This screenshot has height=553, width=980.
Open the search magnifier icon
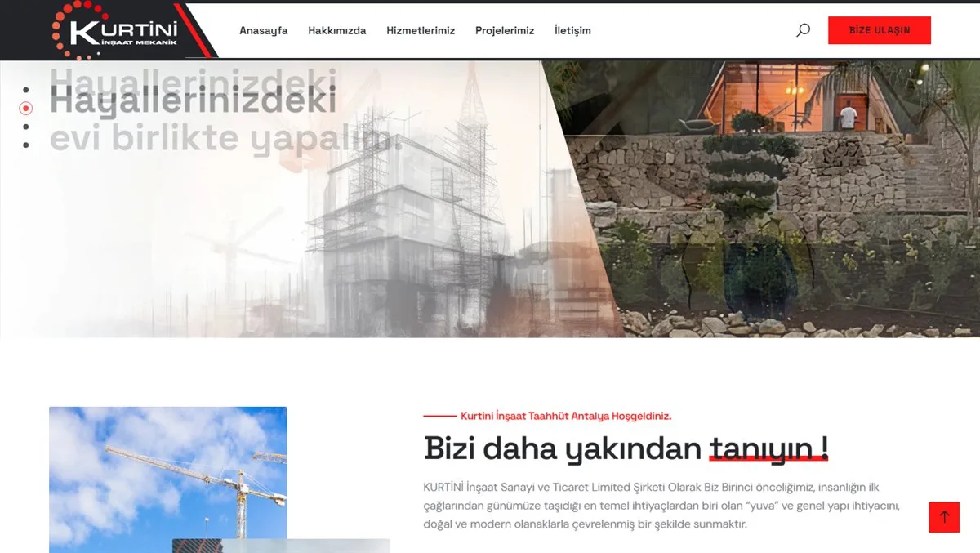click(804, 30)
